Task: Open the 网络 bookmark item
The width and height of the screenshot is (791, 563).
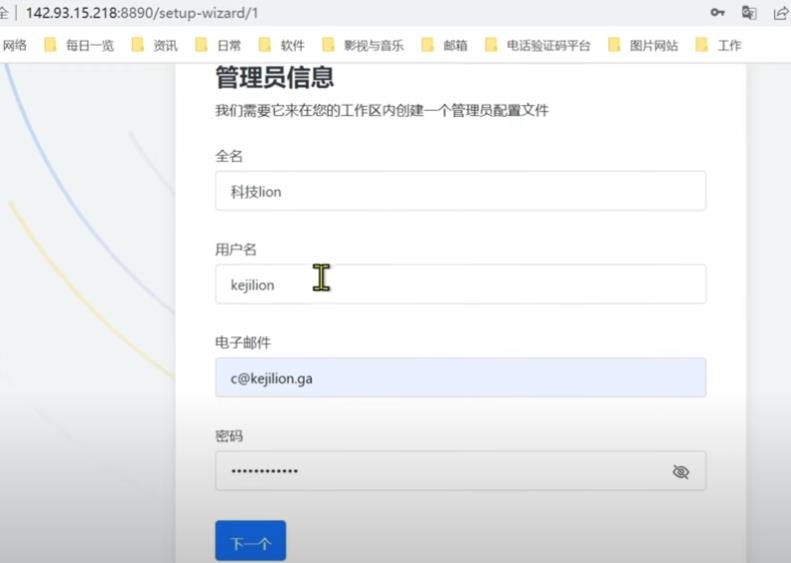Action: click(x=14, y=45)
